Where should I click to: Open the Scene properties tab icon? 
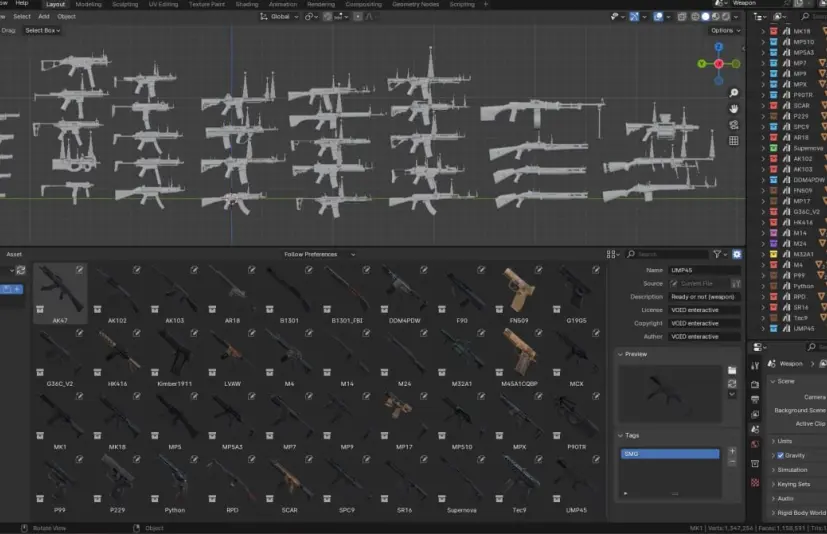point(755,429)
